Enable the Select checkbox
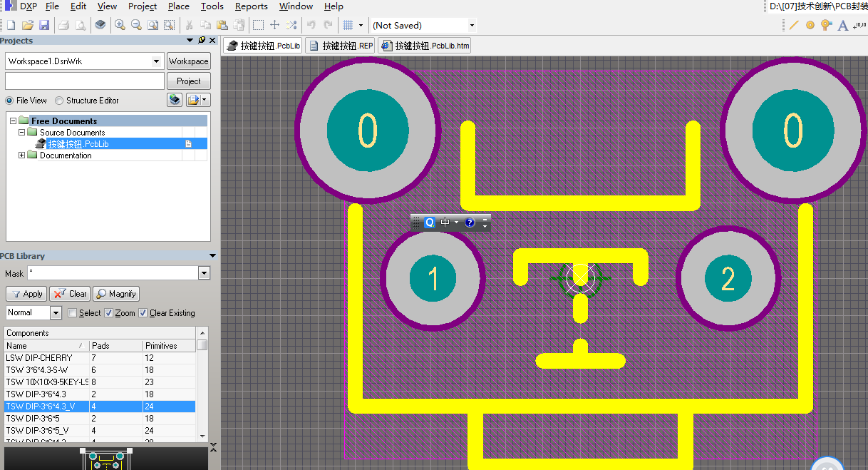Image resolution: width=868 pixels, height=470 pixels. [72, 313]
